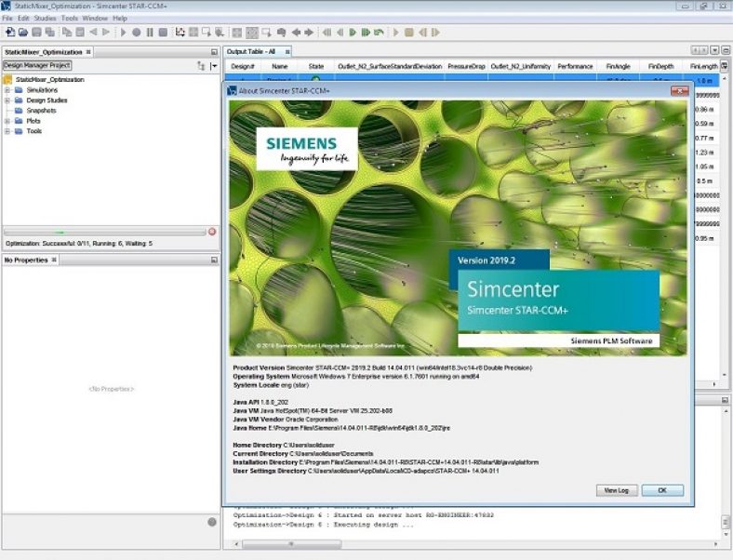
Task: Click View Log in About dialog
Action: (616, 490)
